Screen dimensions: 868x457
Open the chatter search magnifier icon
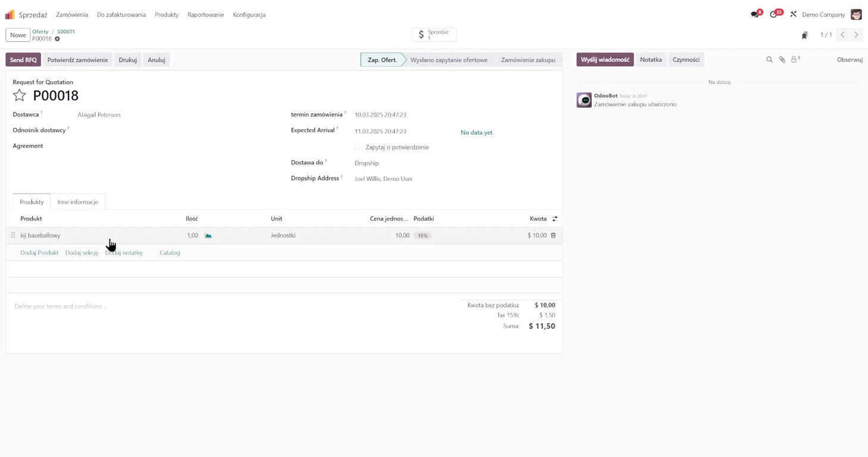(x=769, y=60)
